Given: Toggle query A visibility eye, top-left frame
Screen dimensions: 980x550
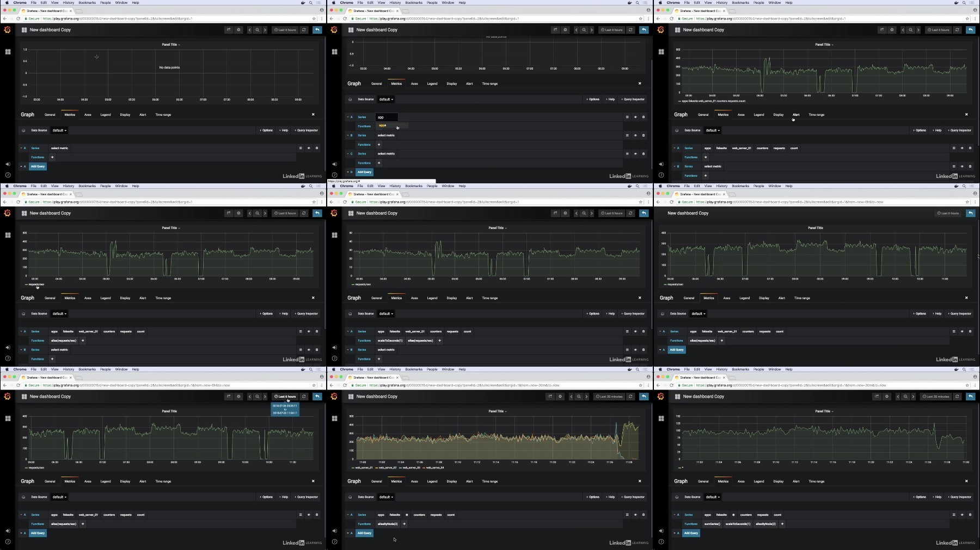Looking at the screenshot, I should point(309,148).
